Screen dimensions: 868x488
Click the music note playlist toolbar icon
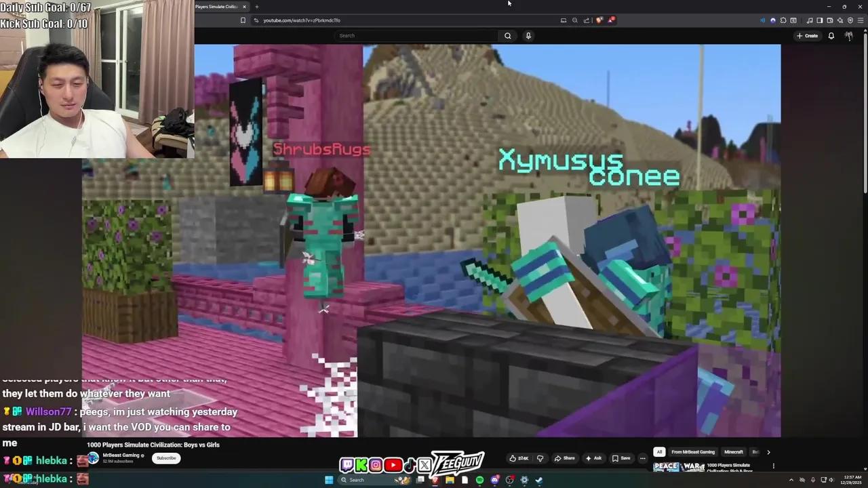coord(810,20)
